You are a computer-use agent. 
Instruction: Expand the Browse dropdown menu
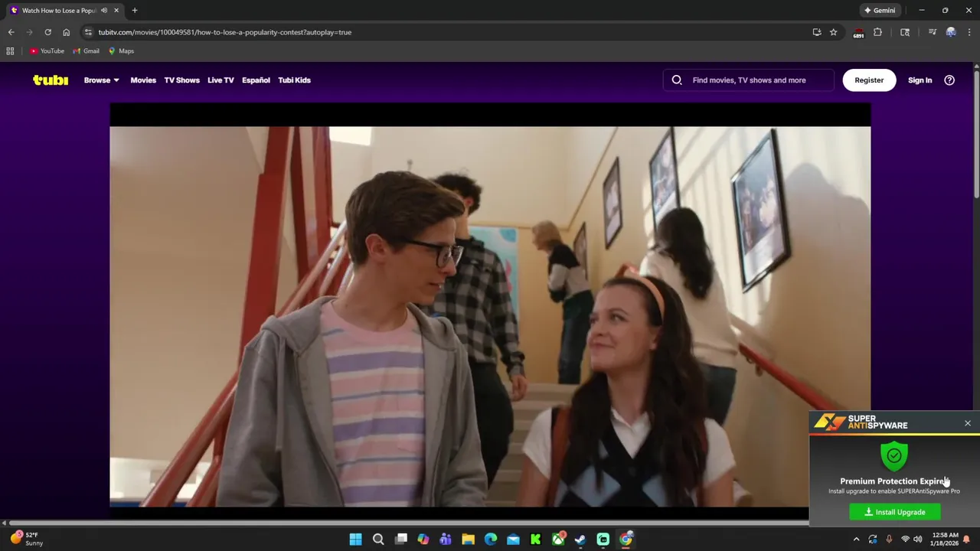(x=101, y=80)
